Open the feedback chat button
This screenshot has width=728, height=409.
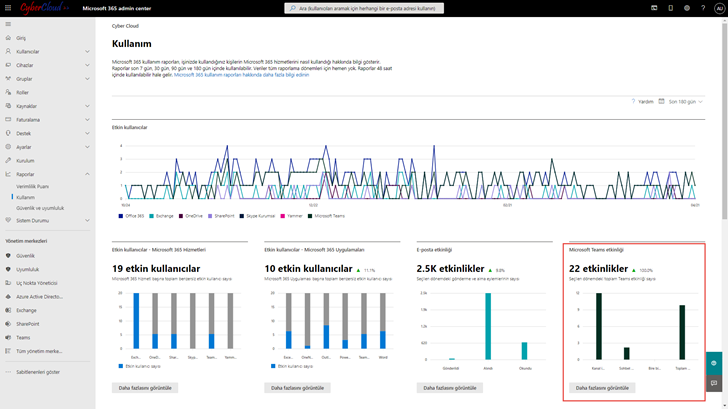pyautogui.click(x=714, y=383)
